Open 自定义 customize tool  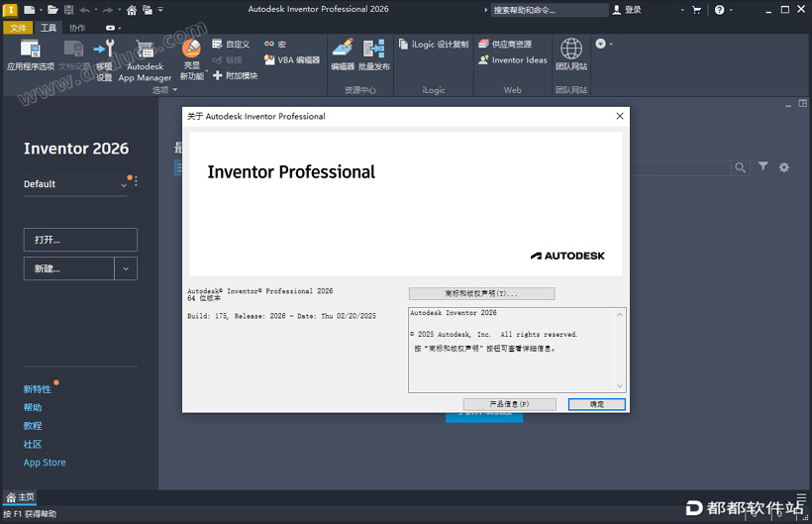[x=231, y=45]
